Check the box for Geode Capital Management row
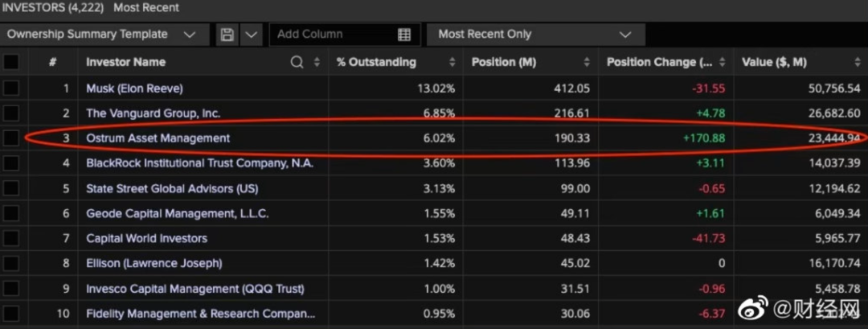Screen dimensions: 868x329 (11, 213)
